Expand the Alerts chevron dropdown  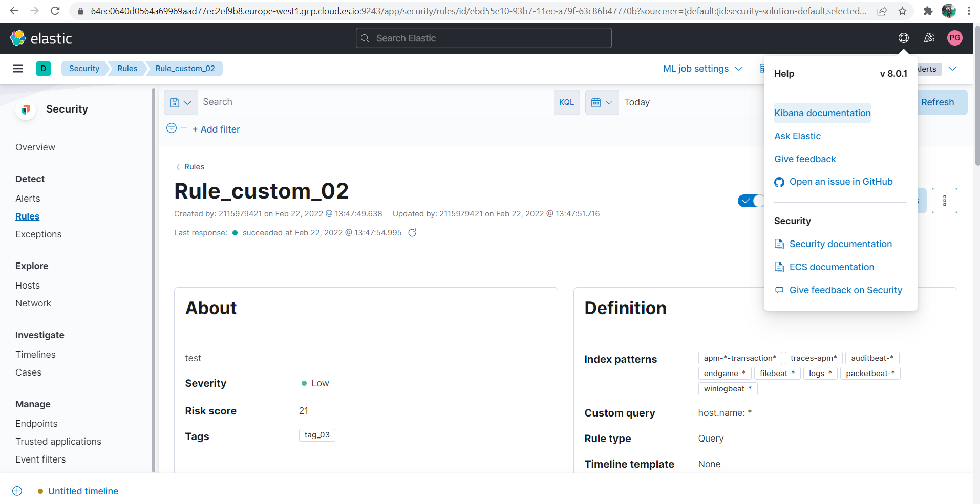[x=952, y=68]
